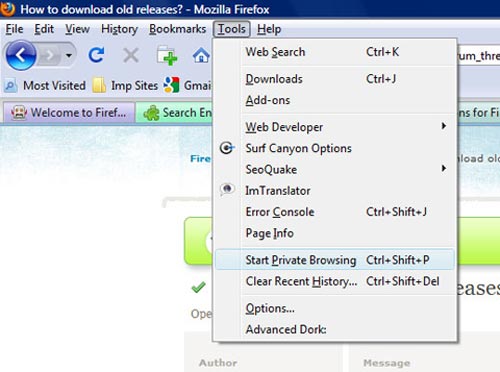Reload the current page
The width and height of the screenshot is (500, 372).
96,55
